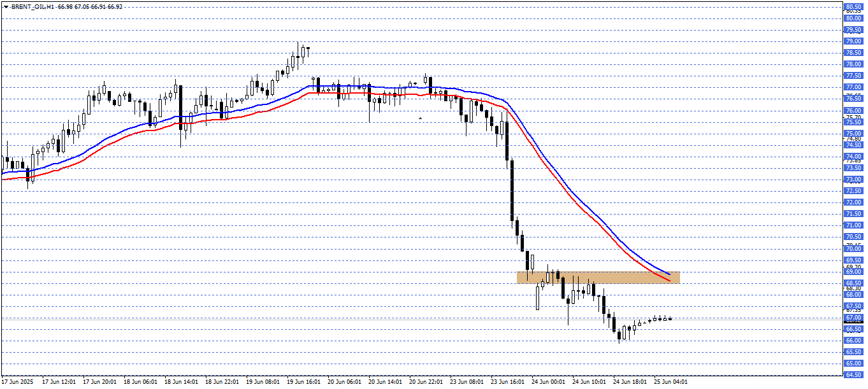
Task: Click the 68.50 price level label
Action: pyautogui.click(x=853, y=283)
